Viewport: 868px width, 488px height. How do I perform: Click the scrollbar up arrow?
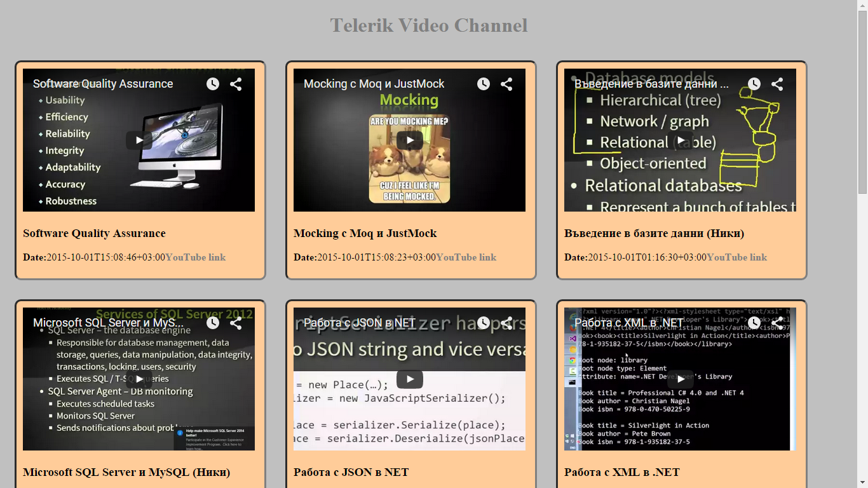coord(862,5)
